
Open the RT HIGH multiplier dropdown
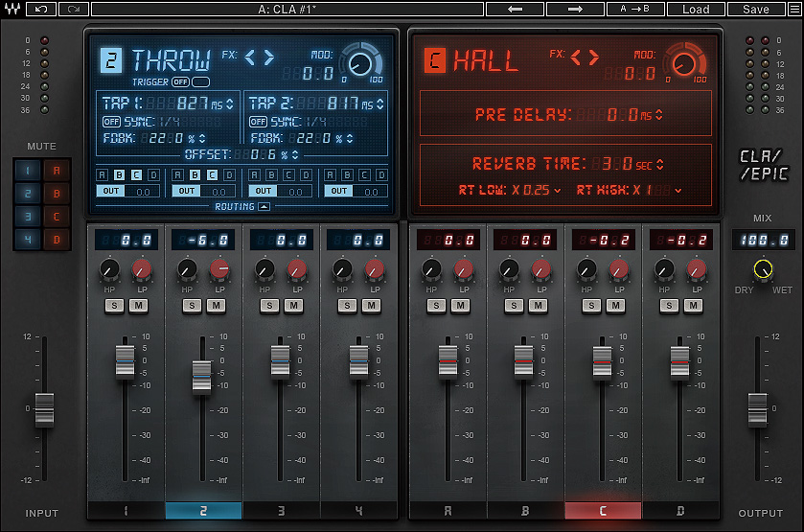(x=678, y=191)
